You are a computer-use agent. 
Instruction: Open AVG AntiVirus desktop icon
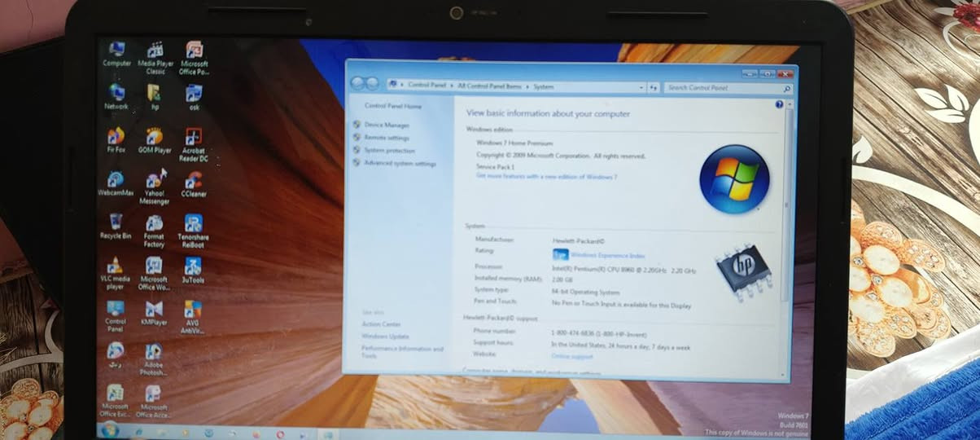tap(193, 317)
